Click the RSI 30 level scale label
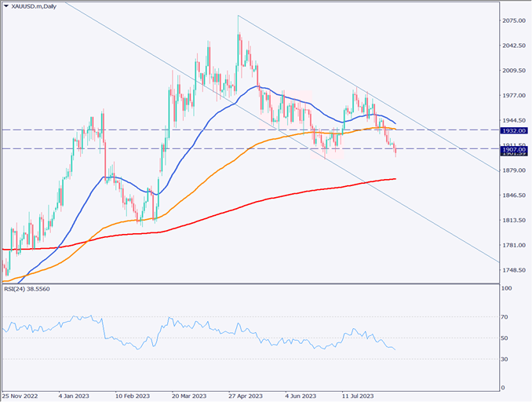 pos(507,359)
